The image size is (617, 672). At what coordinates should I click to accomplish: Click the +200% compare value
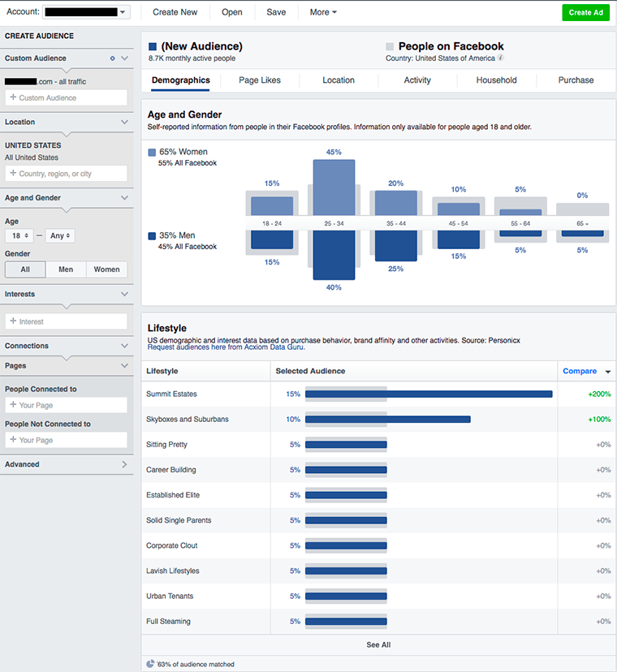599,394
